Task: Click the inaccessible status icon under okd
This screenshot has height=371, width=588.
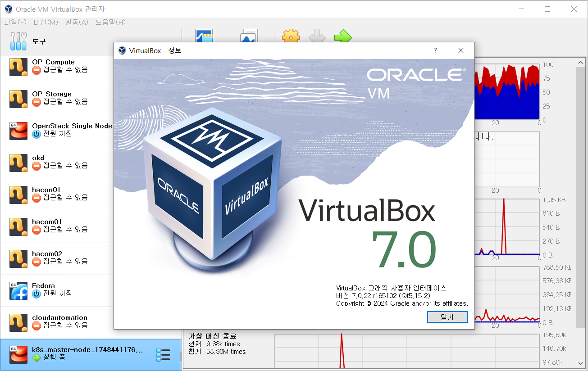Action: (x=36, y=166)
